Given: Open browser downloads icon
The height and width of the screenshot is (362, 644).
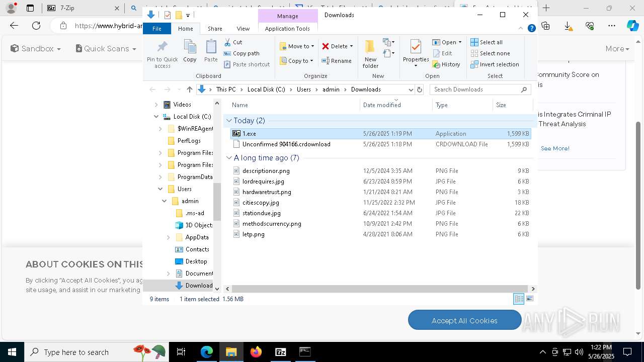Looking at the screenshot, I should [x=568, y=26].
